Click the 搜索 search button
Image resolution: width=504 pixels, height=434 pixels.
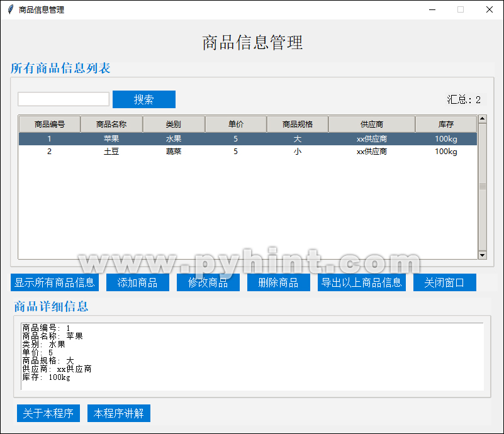[x=143, y=99]
